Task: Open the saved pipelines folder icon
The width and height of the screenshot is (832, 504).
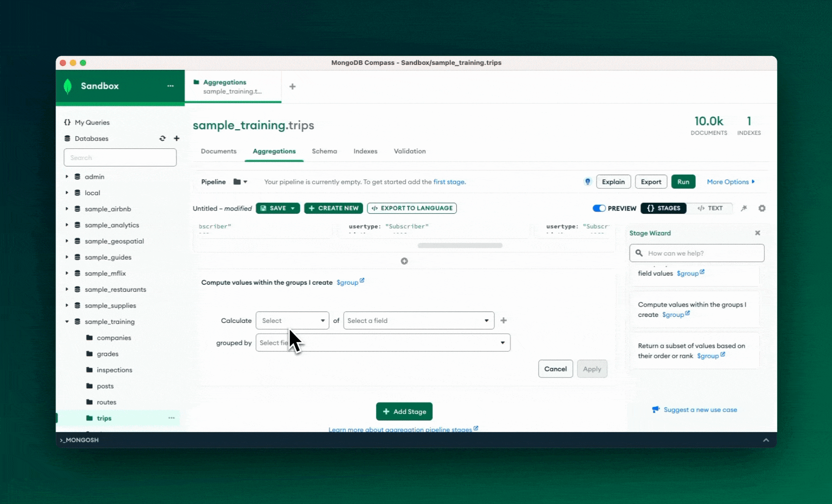Action: click(236, 182)
